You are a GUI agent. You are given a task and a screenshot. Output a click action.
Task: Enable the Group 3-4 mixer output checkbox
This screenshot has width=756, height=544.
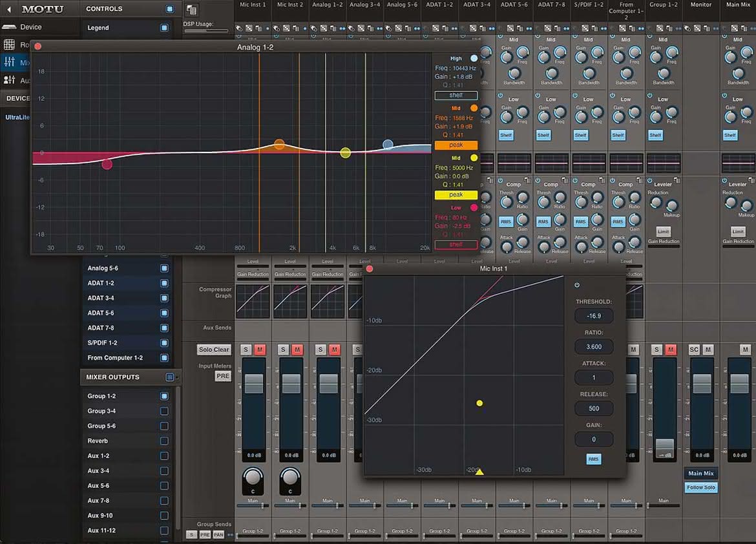[164, 411]
